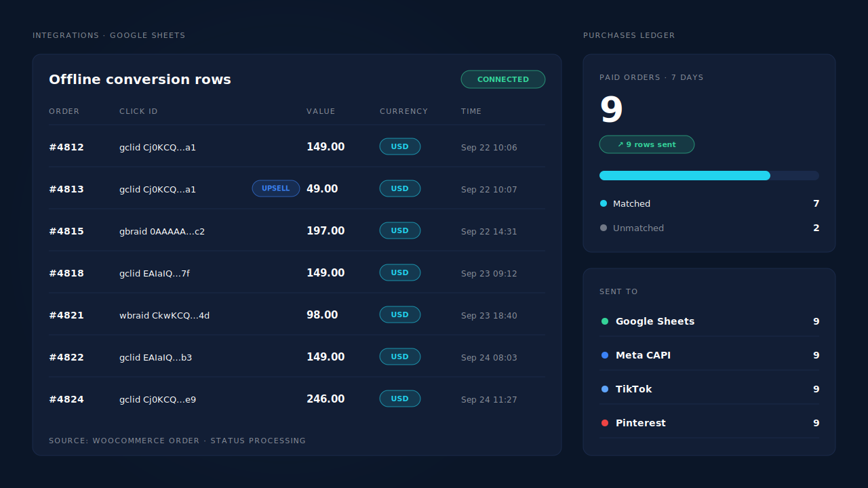This screenshot has height=488, width=868.
Task: Click the click ID gbraid 0AAAAA...c2
Action: pos(162,231)
